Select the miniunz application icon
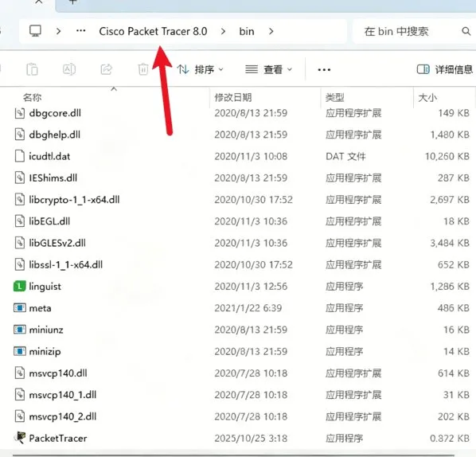The image size is (476, 457). click(20, 330)
